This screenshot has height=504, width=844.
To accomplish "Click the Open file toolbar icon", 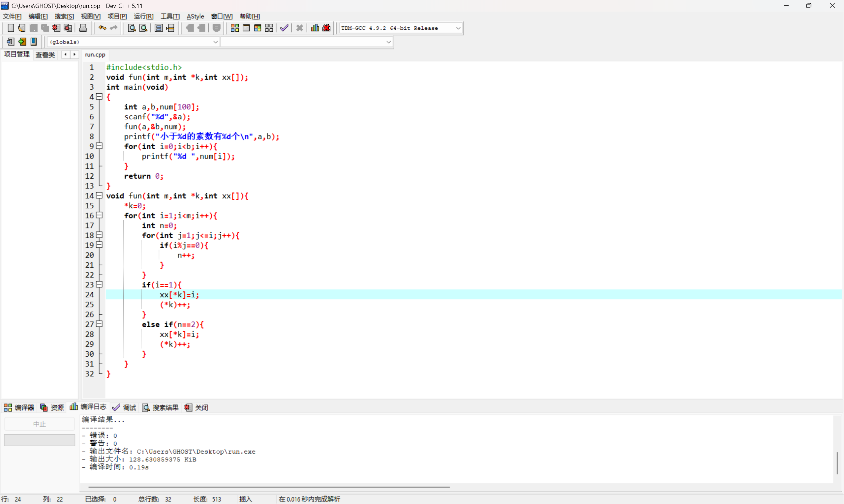I will click(22, 28).
